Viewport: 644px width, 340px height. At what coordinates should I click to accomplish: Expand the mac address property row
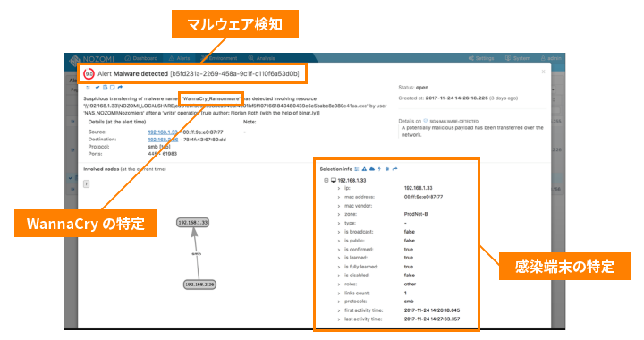[339, 197]
